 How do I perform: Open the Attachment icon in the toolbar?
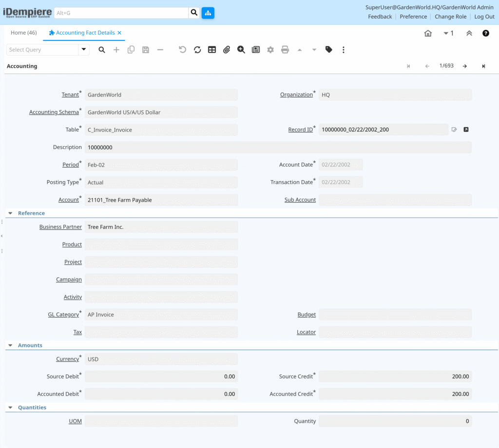[x=227, y=50]
